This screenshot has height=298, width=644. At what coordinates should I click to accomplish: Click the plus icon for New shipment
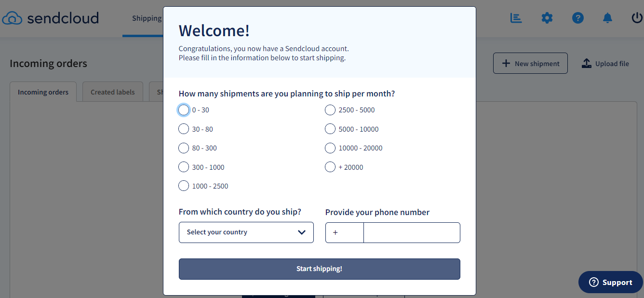(x=506, y=63)
